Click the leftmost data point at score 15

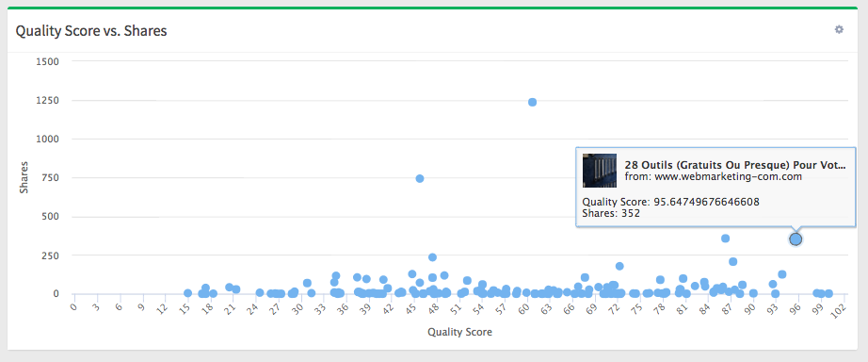(187, 293)
